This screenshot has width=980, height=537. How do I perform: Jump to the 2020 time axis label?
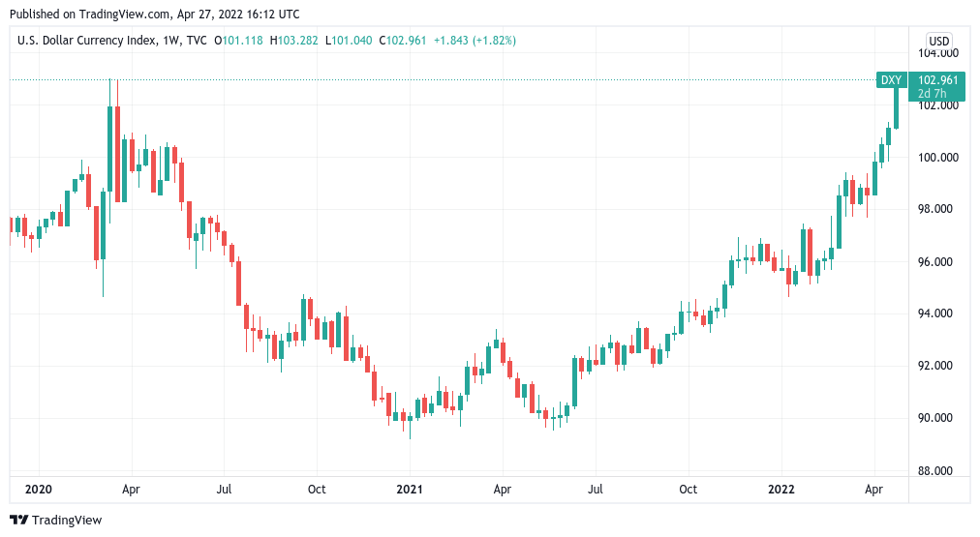39,490
